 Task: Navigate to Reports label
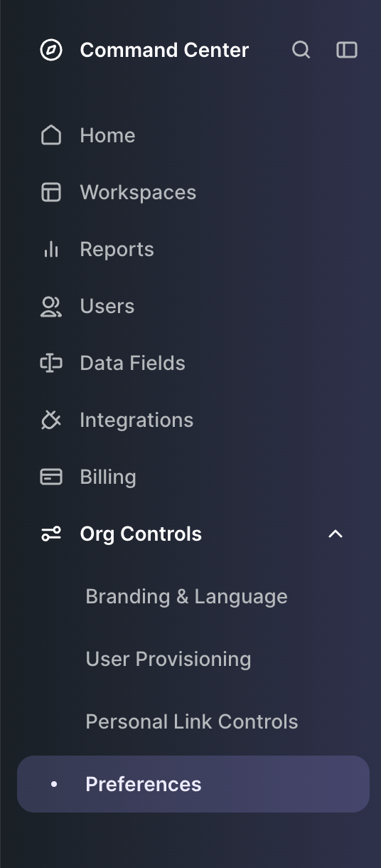117,250
